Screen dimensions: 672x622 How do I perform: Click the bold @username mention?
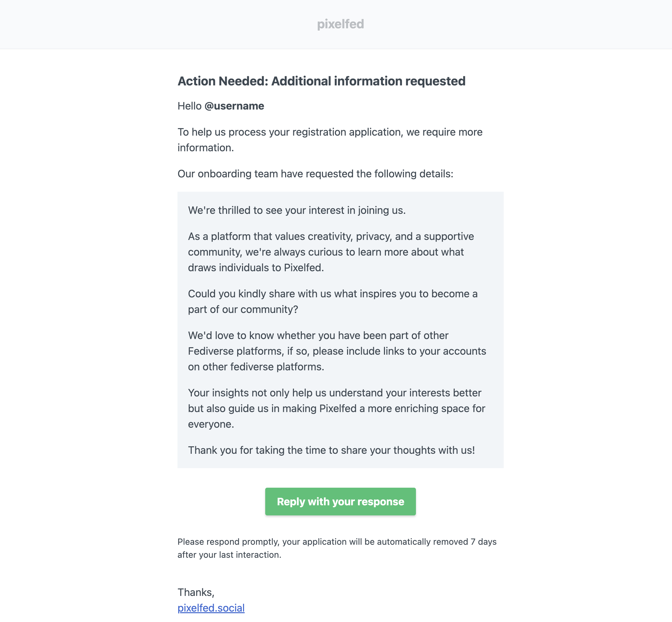click(x=234, y=106)
